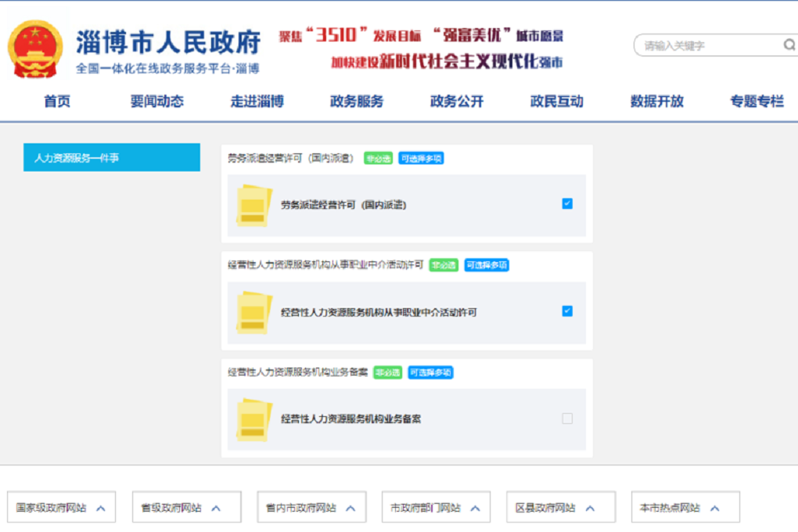
Task: Check the 经营性人力资源服务机构业务备案 checkbox
Action: pos(567,419)
